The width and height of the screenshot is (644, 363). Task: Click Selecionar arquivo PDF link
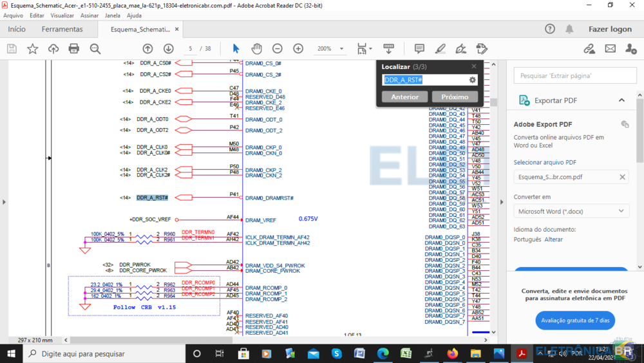(x=545, y=162)
